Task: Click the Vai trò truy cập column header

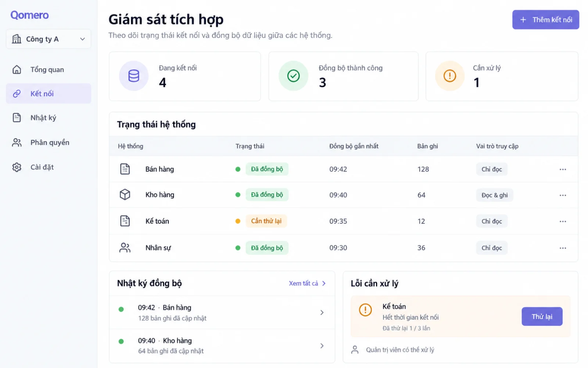Action: pos(497,146)
